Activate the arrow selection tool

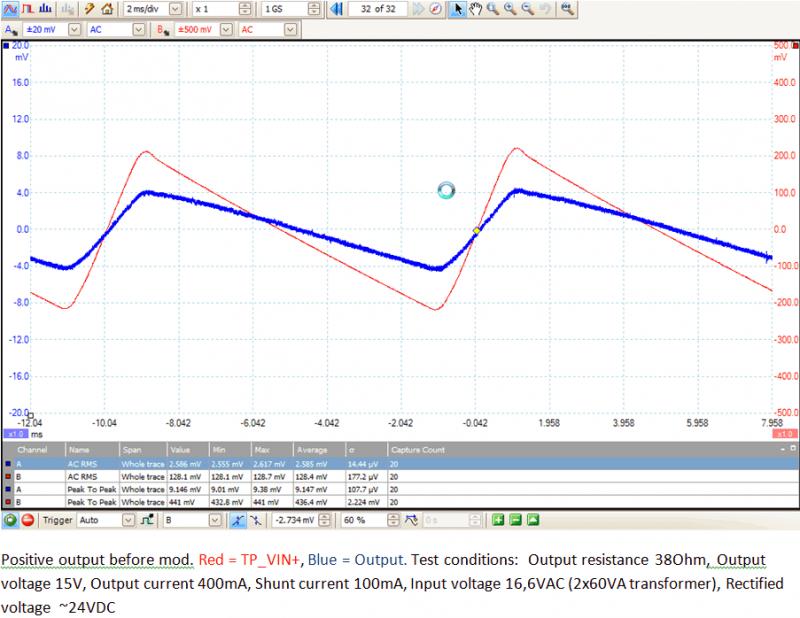(x=458, y=9)
